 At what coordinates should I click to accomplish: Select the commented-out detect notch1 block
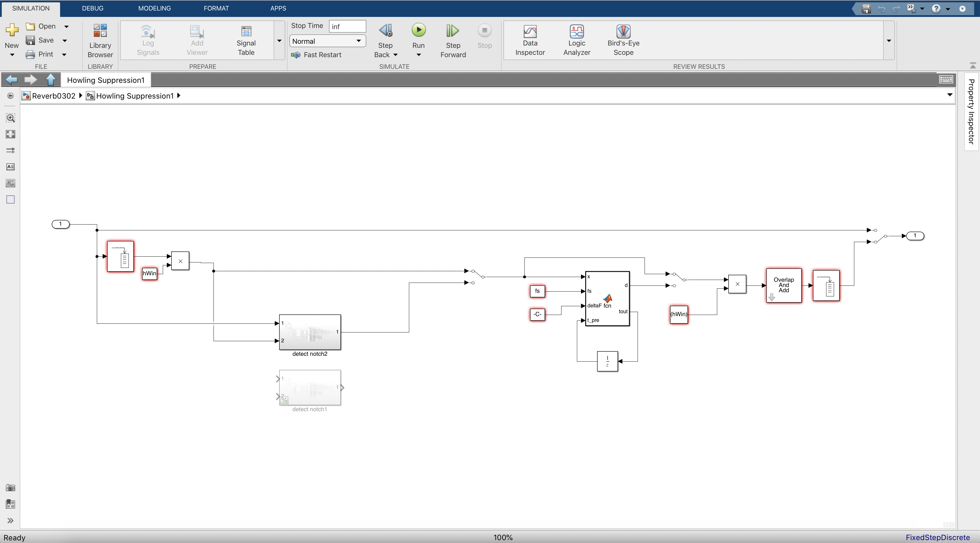[x=310, y=388]
